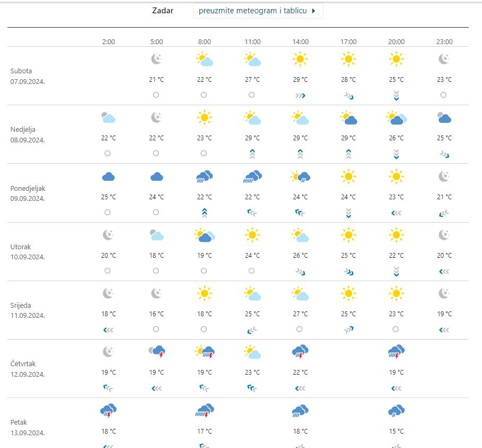Click the thunderstorm icon for Petak 2:00
Screen dimensions: 482x448
[108, 410]
